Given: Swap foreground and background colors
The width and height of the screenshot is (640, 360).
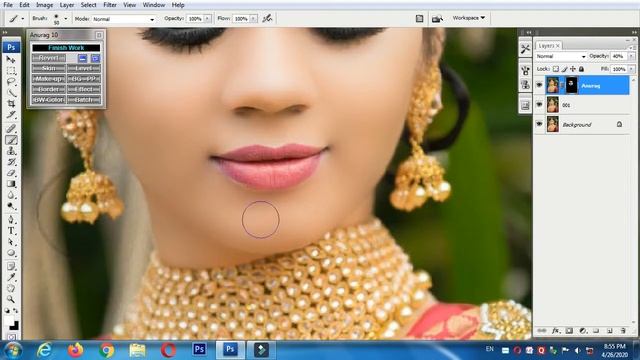Looking at the screenshot, I should (x=16, y=311).
